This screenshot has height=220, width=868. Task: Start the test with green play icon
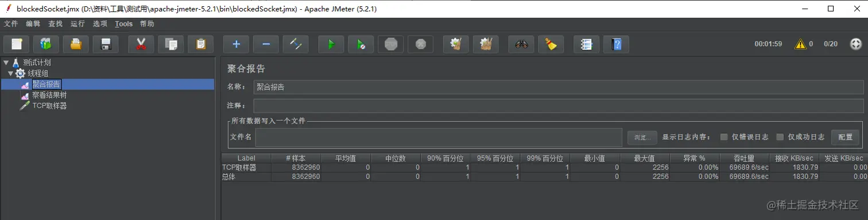[331, 44]
